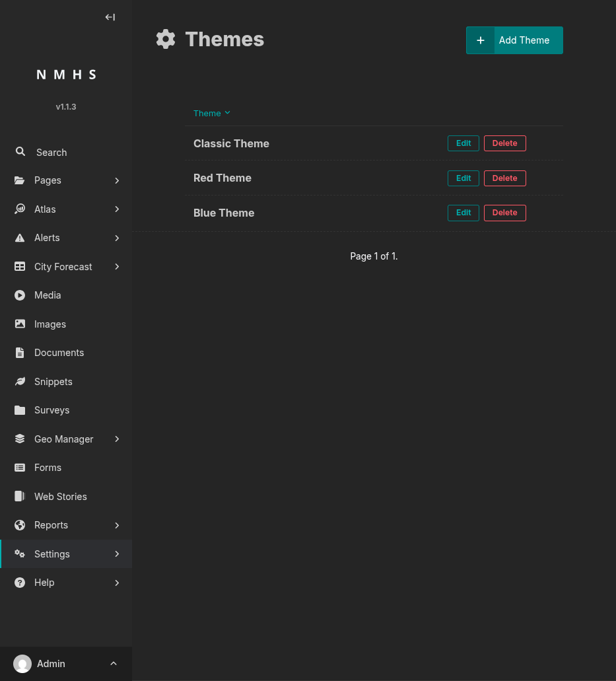Click the City Forecast table icon
Screen dimensions: 616x681
(x=20, y=267)
